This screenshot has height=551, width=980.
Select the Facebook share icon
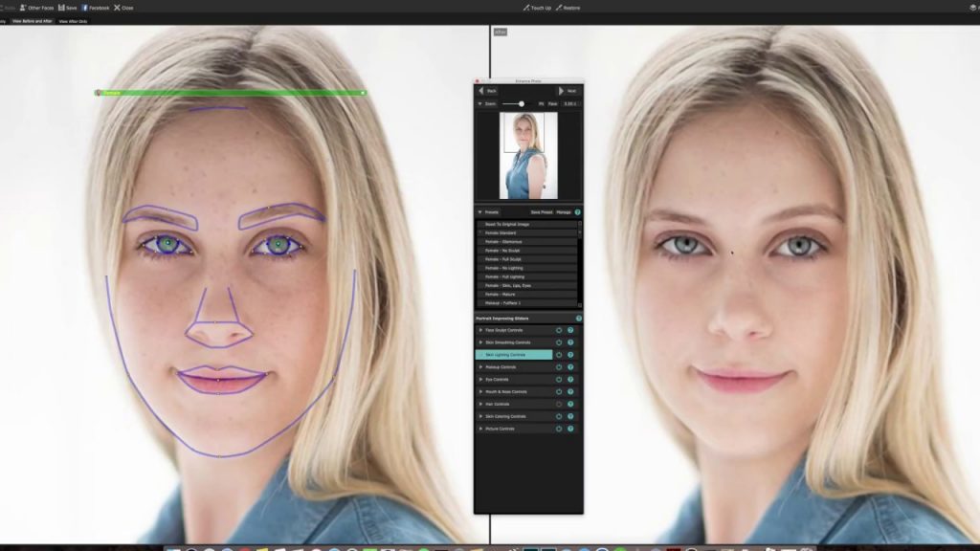click(85, 8)
